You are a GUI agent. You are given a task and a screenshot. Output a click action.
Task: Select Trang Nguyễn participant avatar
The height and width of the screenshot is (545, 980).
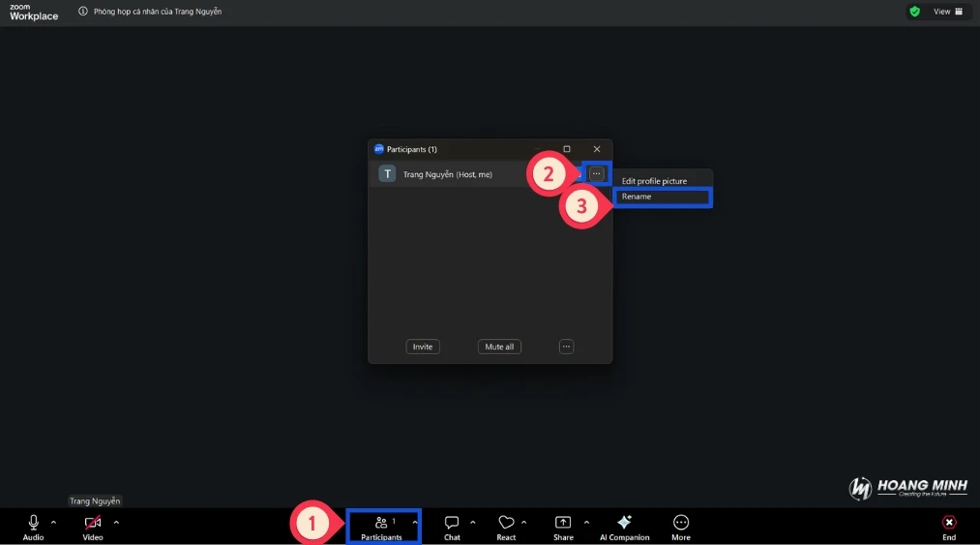(x=388, y=174)
